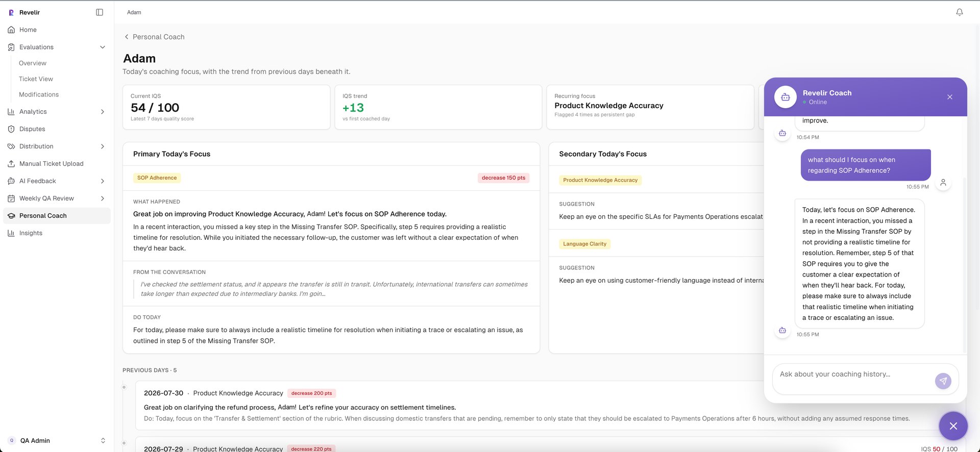This screenshot has height=452, width=980.
Task: Open Ticket View submenu item
Action: pyautogui.click(x=36, y=79)
